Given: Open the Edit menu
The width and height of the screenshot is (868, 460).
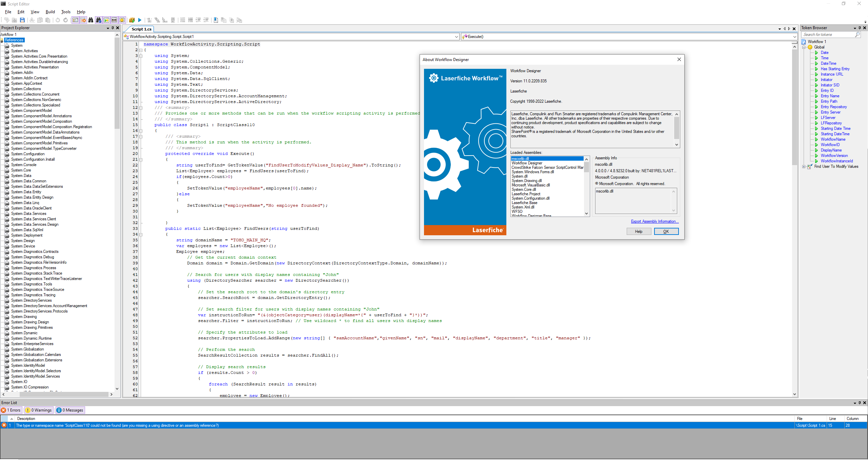Looking at the screenshot, I should pos(21,12).
